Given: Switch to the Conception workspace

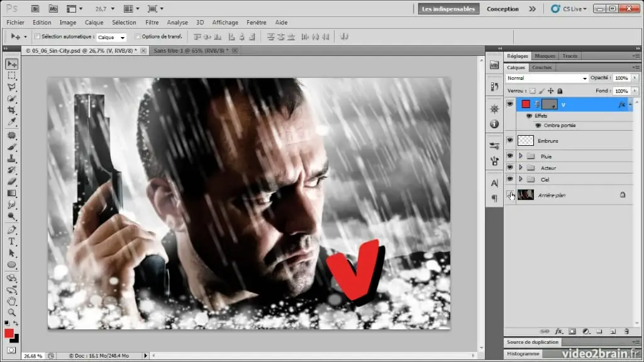Looking at the screenshot, I should 502,9.
